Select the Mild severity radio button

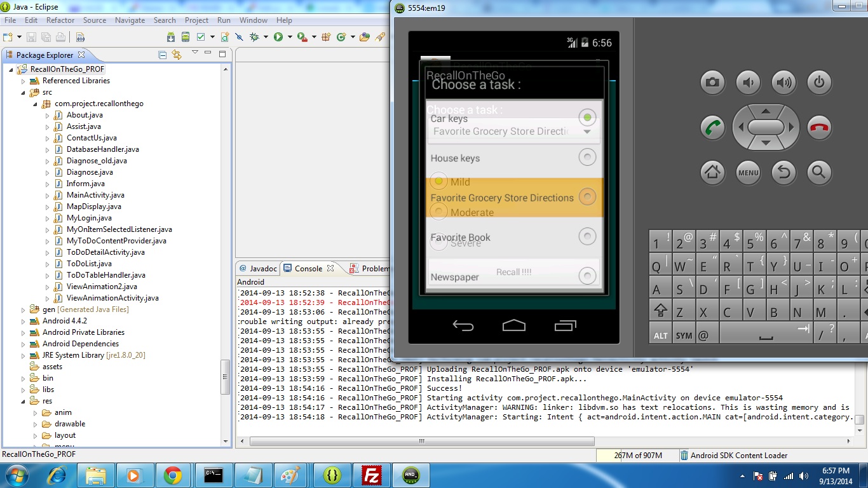pyautogui.click(x=438, y=181)
